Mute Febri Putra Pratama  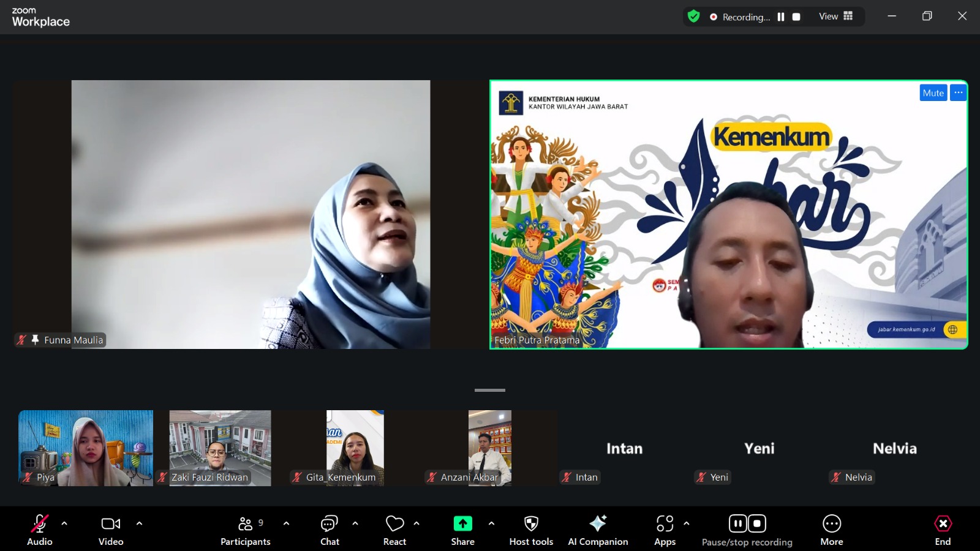pyautogui.click(x=933, y=92)
